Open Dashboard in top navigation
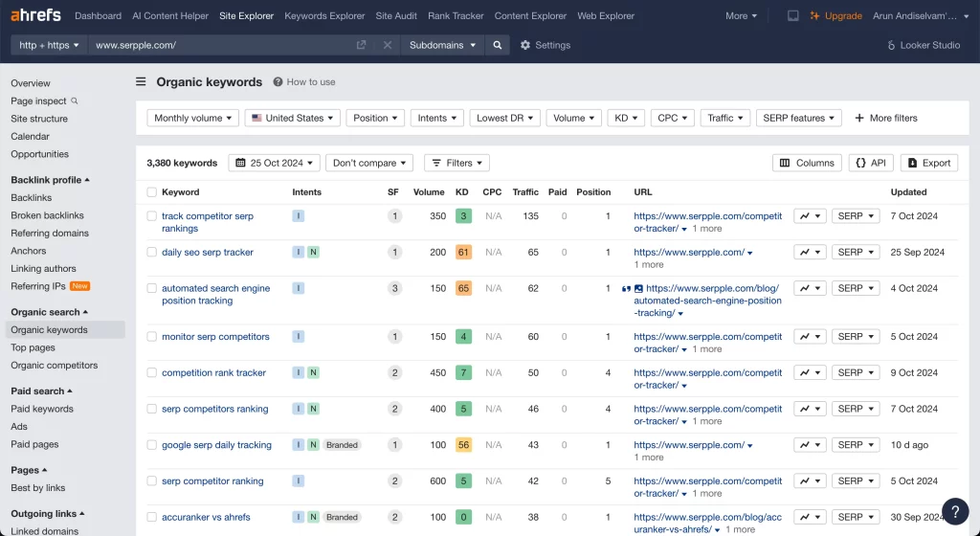Viewport: 980px width, 536px height. 99,15
